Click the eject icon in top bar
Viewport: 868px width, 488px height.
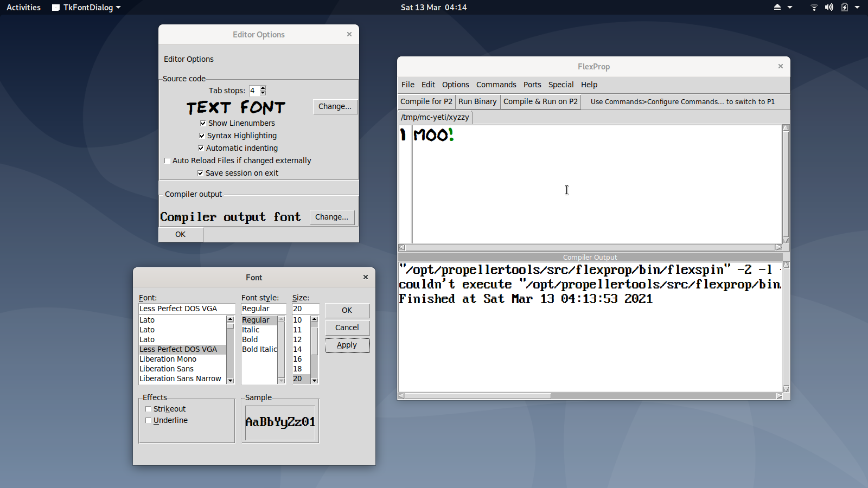[x=777, y=8]
